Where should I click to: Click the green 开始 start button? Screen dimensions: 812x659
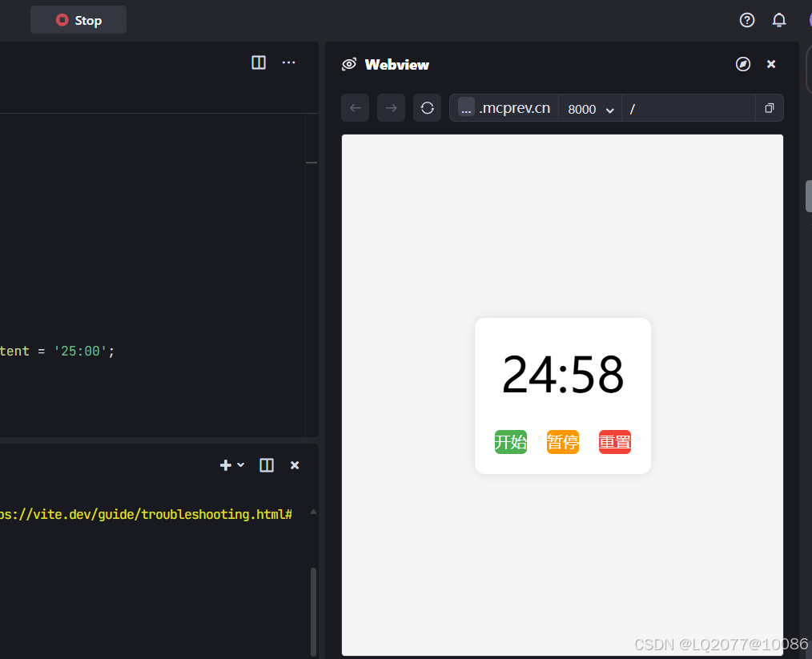(x=511, y=442)
